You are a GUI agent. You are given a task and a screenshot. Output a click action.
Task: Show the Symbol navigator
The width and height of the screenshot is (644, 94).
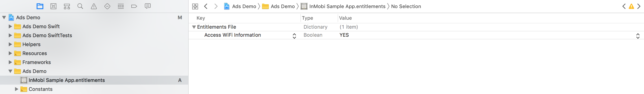(67, 6)
